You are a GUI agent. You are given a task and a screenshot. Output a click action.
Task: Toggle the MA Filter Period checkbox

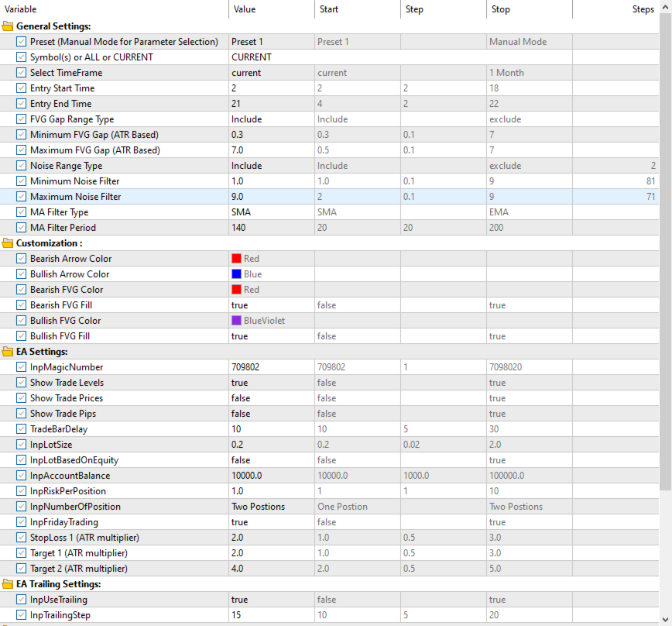coord(21,227)
